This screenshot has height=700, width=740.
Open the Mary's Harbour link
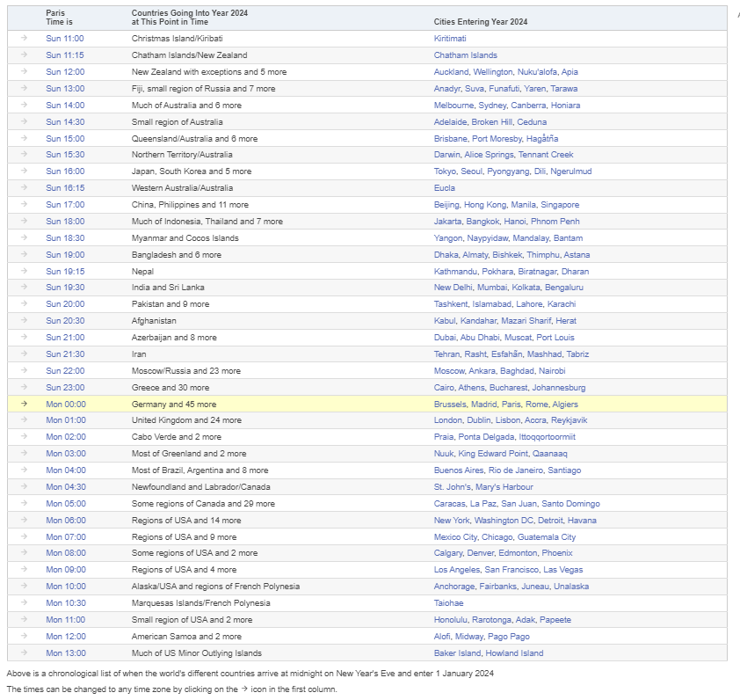pyautogui.click(x=504, y=486)
